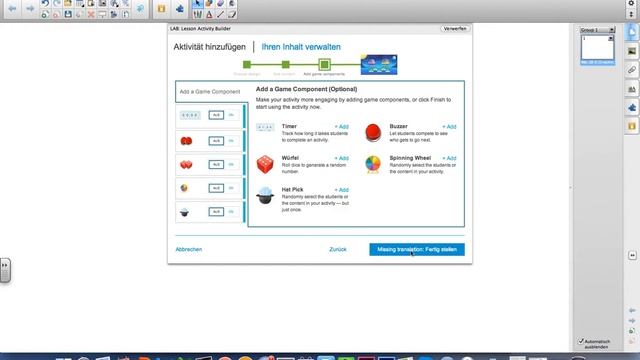Viewport: 640px width, 360px height.
Task: Jump to the second progress step square
Action: click(286, 64)
